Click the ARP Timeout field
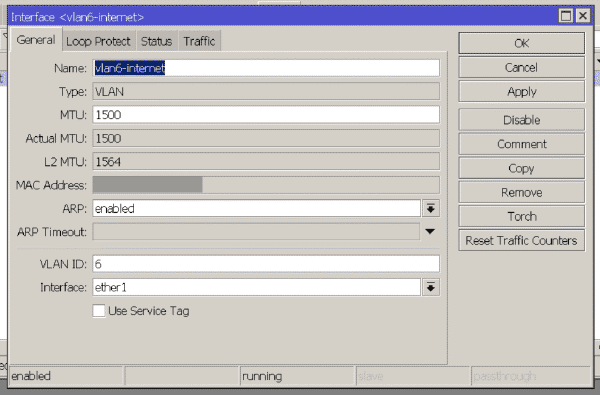600x395 pixels. 256,232
